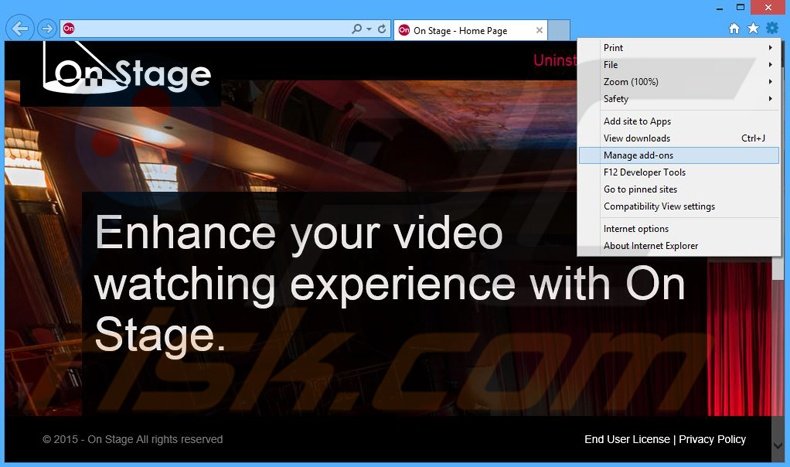Screen dimensions: 790x467
Task: Open the Safety submenu
Action: (x=679, y=99)
